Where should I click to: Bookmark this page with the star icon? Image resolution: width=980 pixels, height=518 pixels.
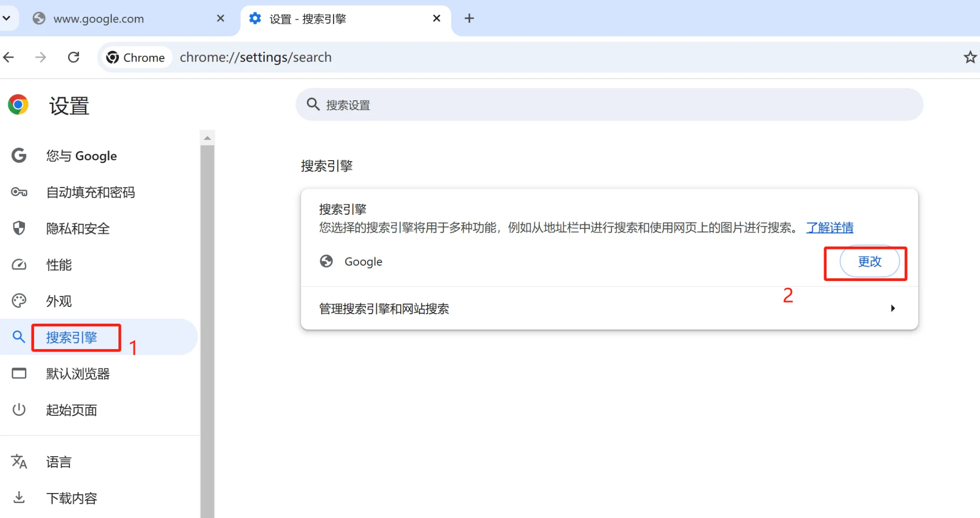[x=969, y=57]
